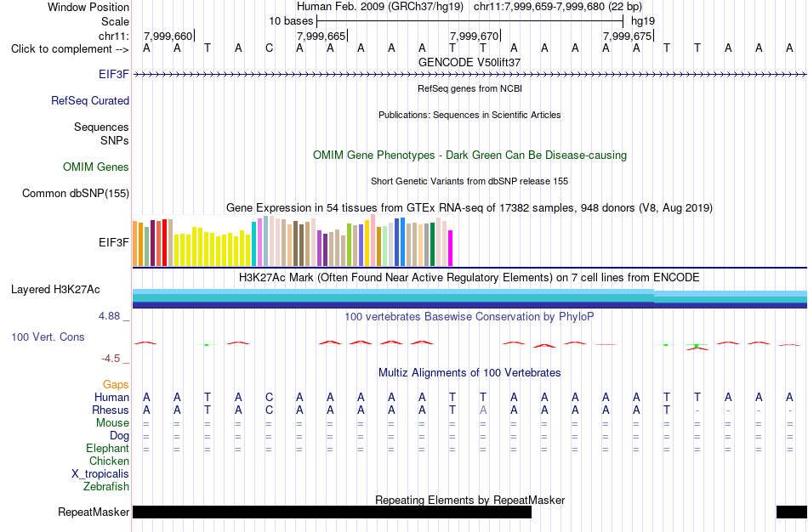This screenshot has height=532, width=808.
Task: Click the Common dbSNP(155) track label
Action: tap(75, 193)
